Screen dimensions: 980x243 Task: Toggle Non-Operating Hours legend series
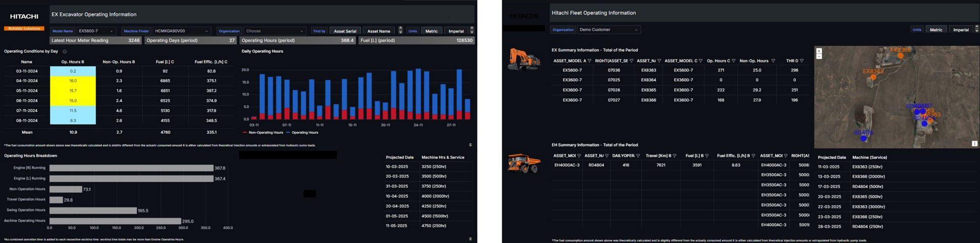click(x=263, y=133)
